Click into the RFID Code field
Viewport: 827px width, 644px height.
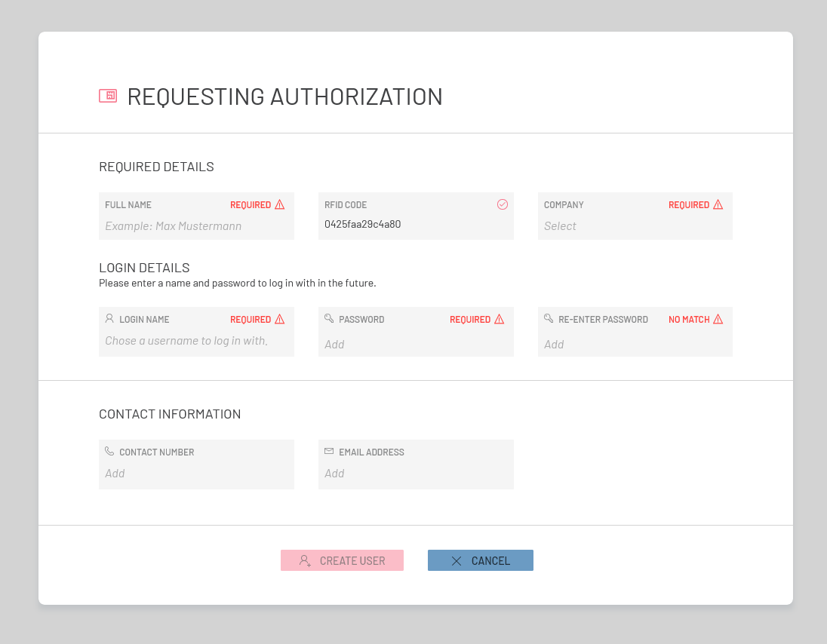coord(415,225)
